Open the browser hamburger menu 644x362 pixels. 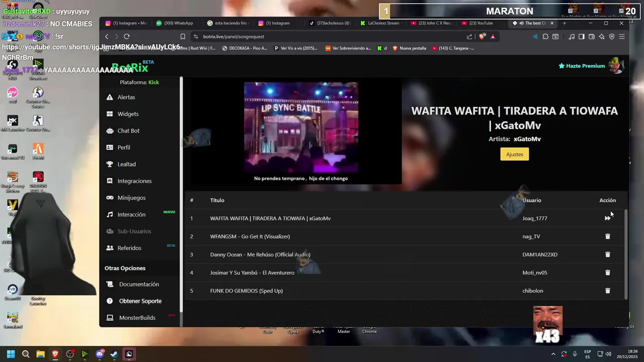[622, 36]
